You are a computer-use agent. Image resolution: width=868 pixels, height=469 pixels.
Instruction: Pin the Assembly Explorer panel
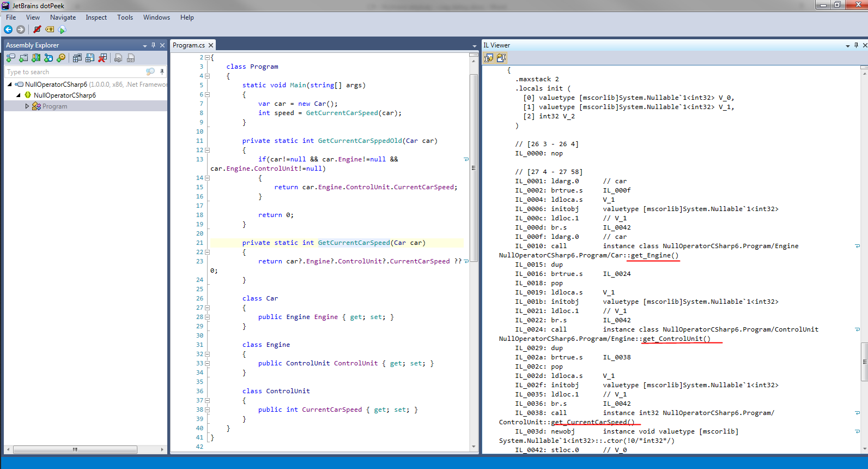[x=153, y=45]
